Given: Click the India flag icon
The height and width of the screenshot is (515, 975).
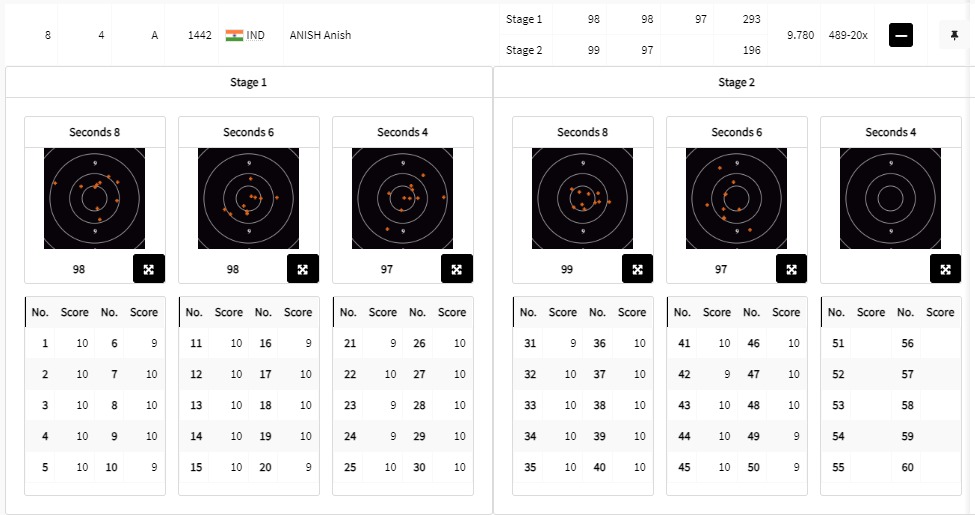Looking at the screenshot, I should 235,35.
